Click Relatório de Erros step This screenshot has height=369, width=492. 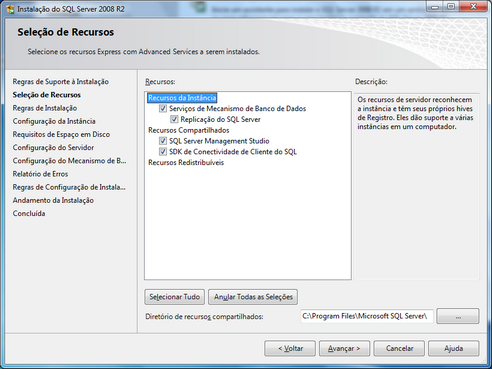click(x=40, y=174)
